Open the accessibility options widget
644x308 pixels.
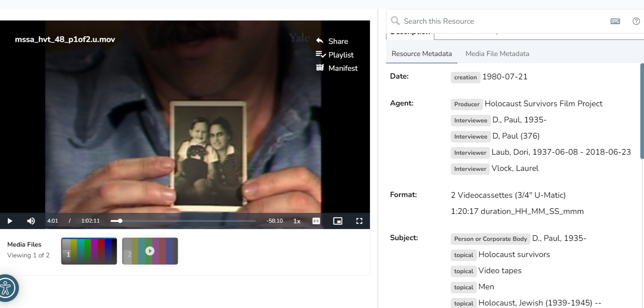tap(6, 288)
